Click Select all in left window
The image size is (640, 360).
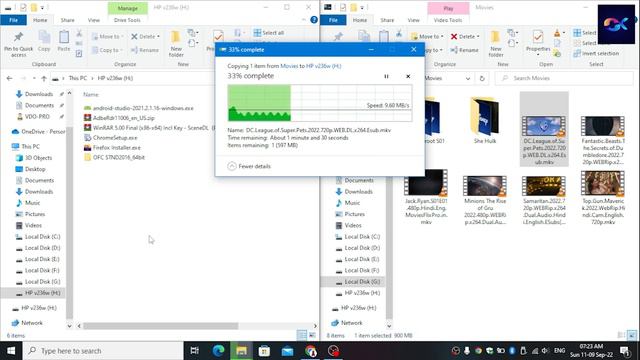(x=269, y=33)
